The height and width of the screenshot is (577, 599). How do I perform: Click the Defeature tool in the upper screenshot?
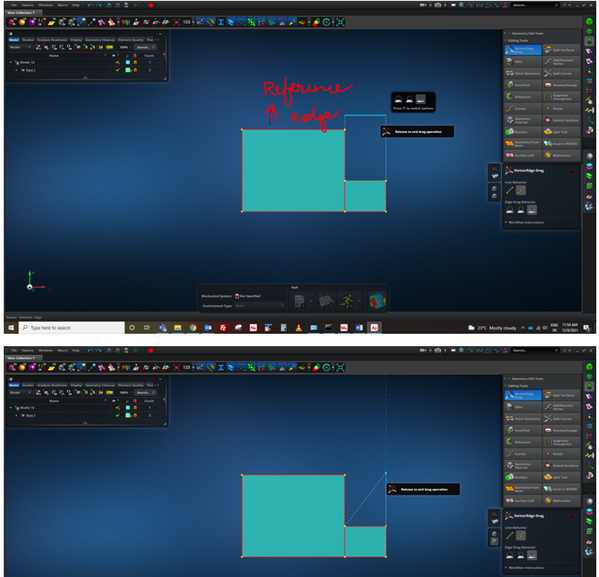tap(523, 97)
